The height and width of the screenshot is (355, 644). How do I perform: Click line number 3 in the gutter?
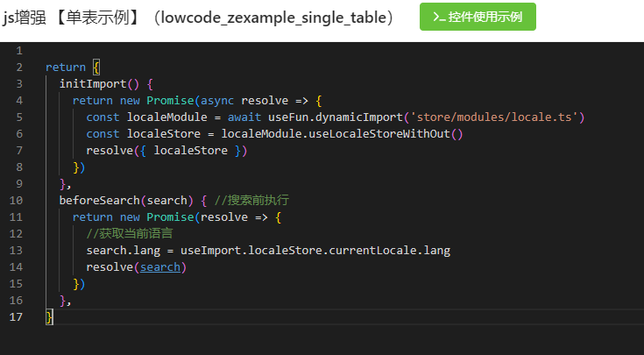point(19,84)
